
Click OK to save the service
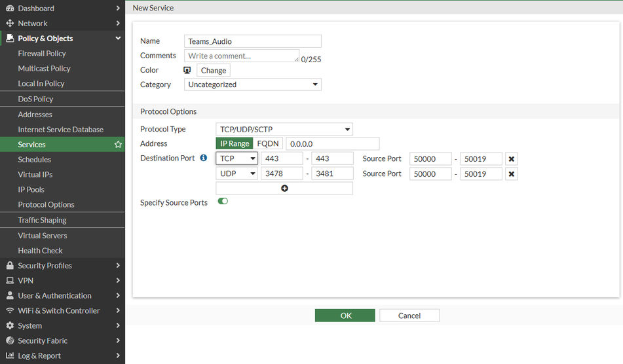345,316
